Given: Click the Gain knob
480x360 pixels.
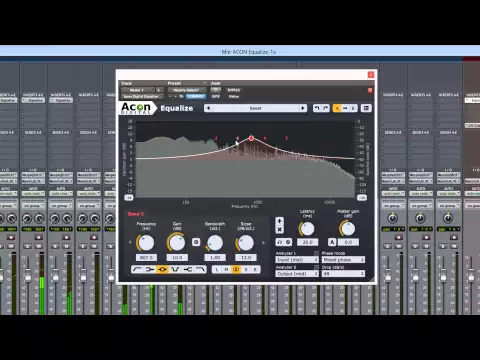Looking at the screenshot, I should pyautogui.click(x=177, y=243).
